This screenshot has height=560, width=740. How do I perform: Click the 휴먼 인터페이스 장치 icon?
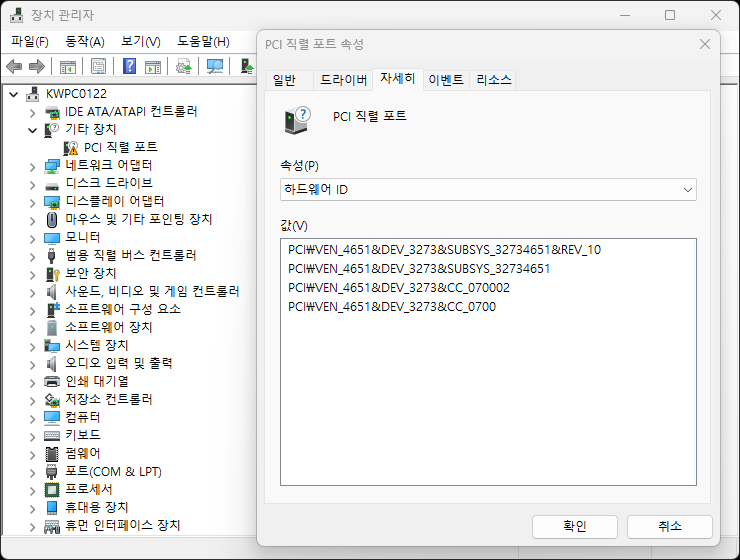click(52, 526)
